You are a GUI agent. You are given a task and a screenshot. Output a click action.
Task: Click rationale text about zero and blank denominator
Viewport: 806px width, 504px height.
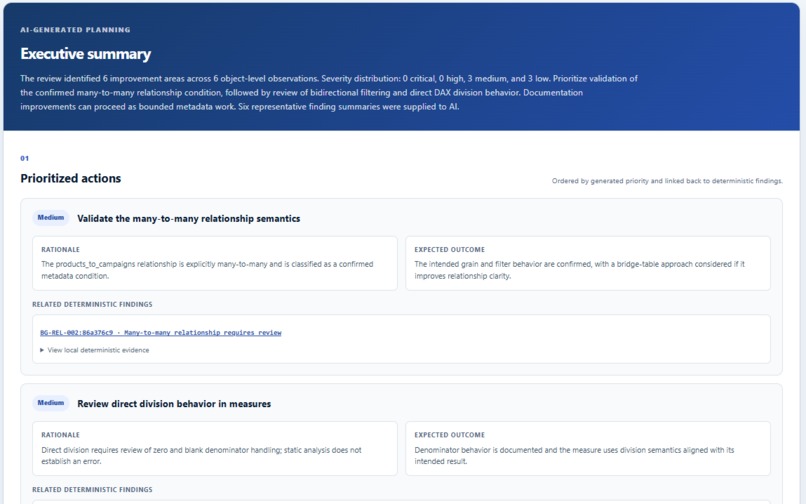[201, 456]
